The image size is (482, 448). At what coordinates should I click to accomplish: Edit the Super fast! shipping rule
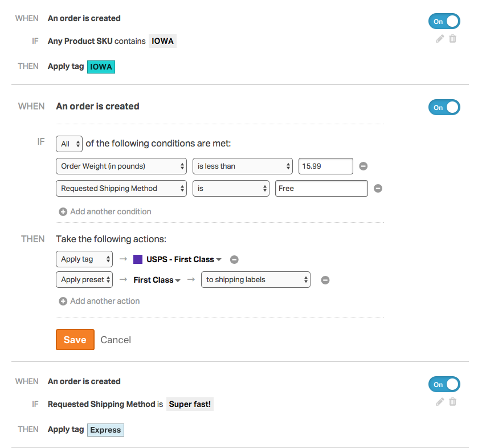(x=439, y=401)
